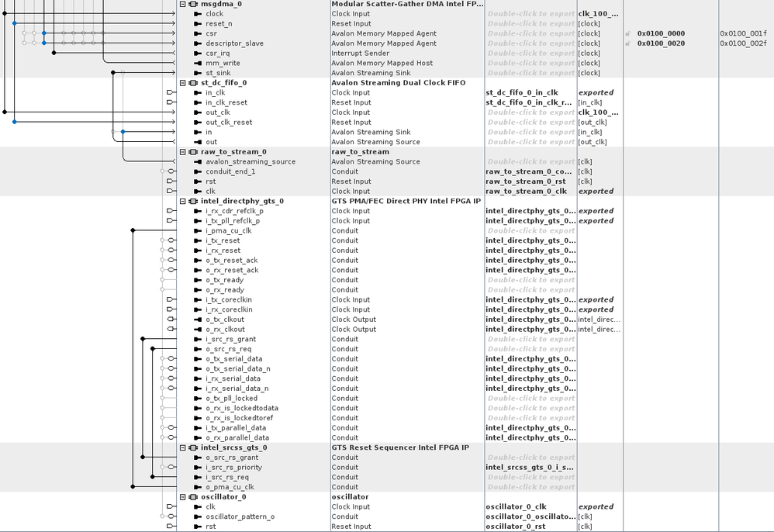Select base address 0x0100_0000
This screenshot has height=532, width=774.
pos(661,33)
